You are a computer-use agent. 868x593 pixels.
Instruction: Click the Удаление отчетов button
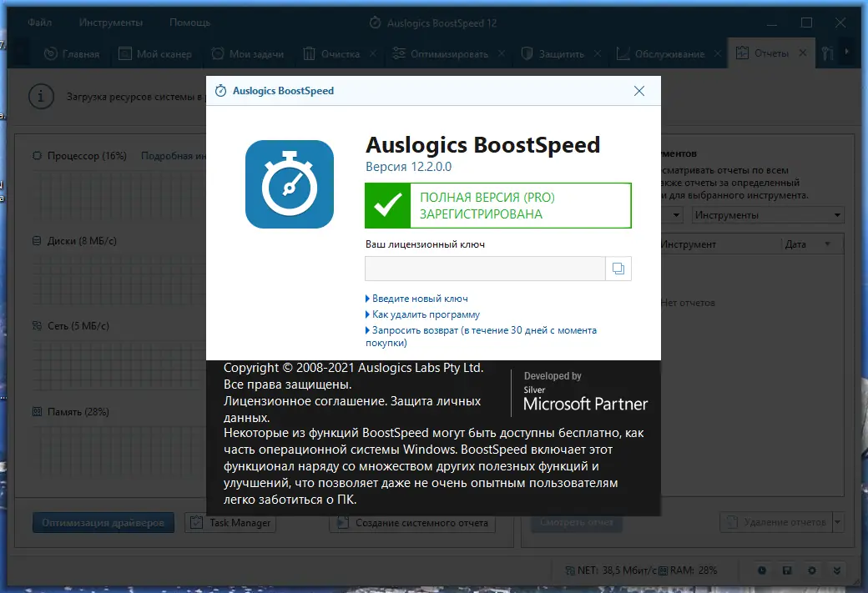tap(776, 522)
